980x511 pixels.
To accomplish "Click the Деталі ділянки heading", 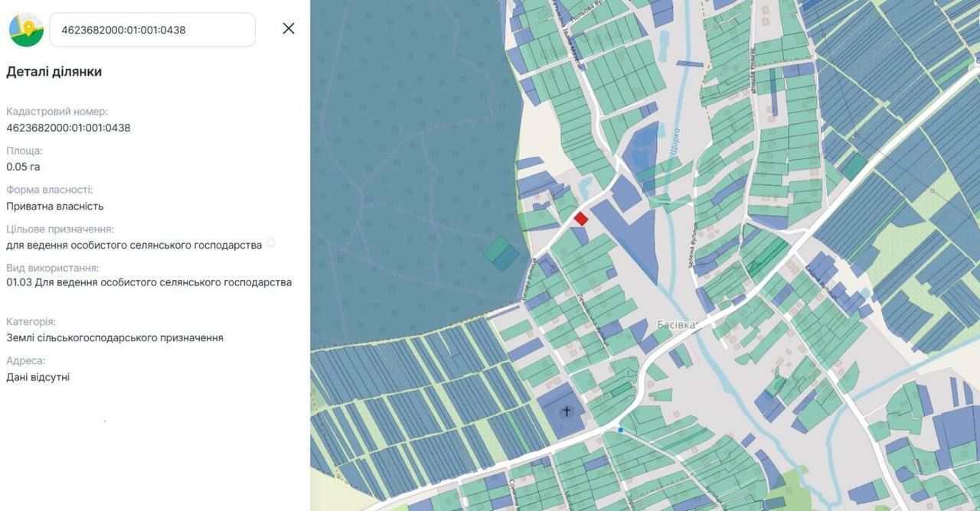I will coord(54,71).
